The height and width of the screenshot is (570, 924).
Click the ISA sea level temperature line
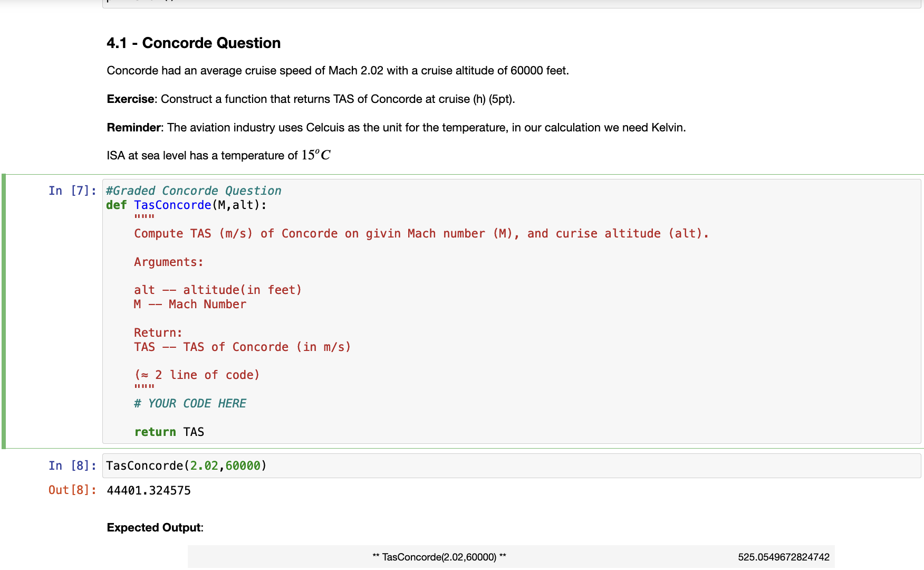(x=219, y=155)
